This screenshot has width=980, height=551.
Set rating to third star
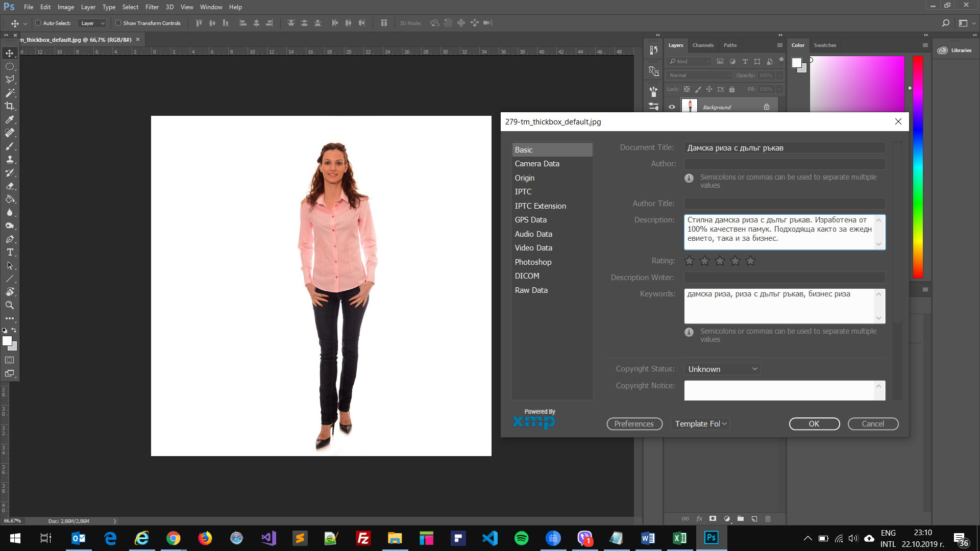pyautogui.click(x=720, y=261)
